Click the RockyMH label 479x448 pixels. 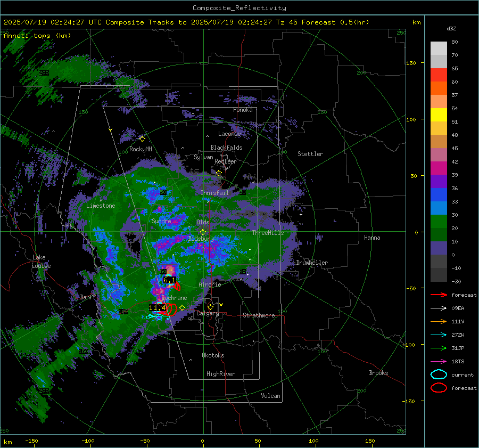point(141,149)
